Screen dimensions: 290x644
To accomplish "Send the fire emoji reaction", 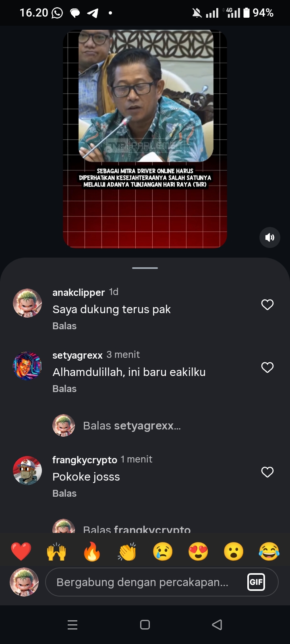I will [92, 551].
